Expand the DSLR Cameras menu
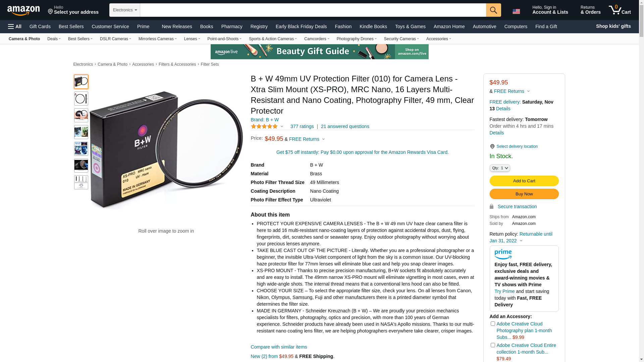The image size is (644, 362). [x=115, y=39]
